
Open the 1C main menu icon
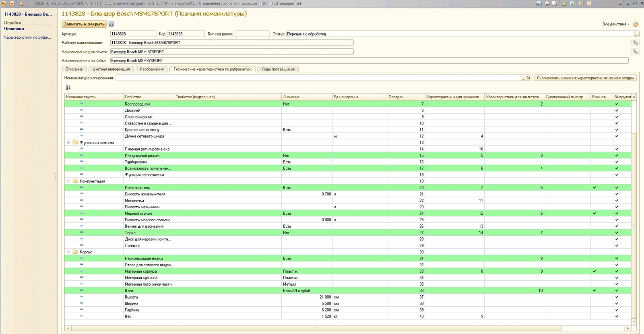pos(4,3)
